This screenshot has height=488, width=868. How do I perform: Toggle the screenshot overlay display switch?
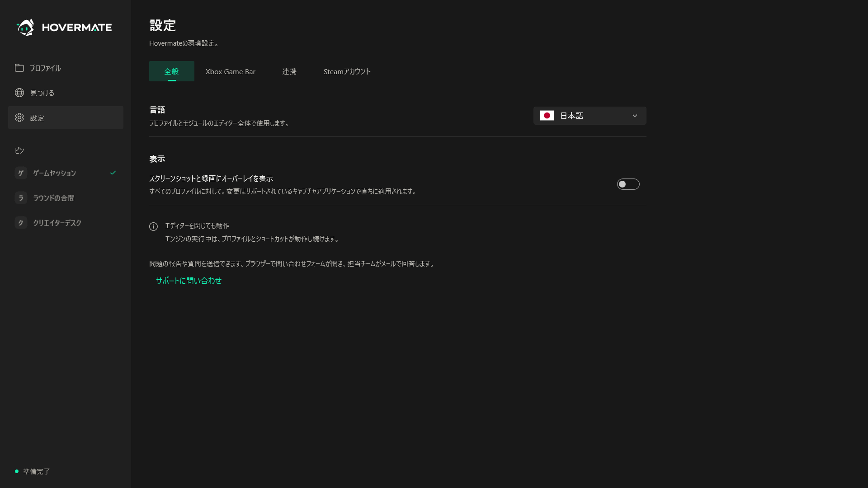(x=628, y=184)
